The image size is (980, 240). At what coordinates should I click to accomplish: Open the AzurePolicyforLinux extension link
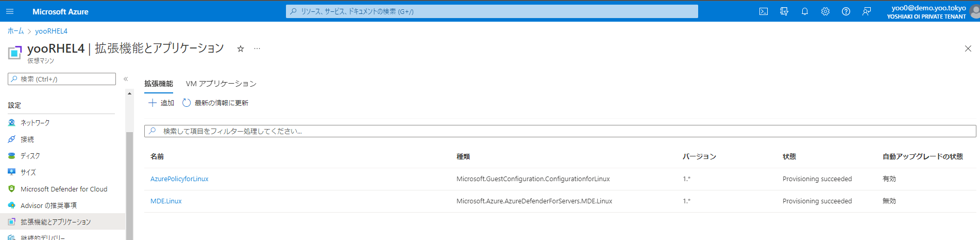click(x=179, y=179)
